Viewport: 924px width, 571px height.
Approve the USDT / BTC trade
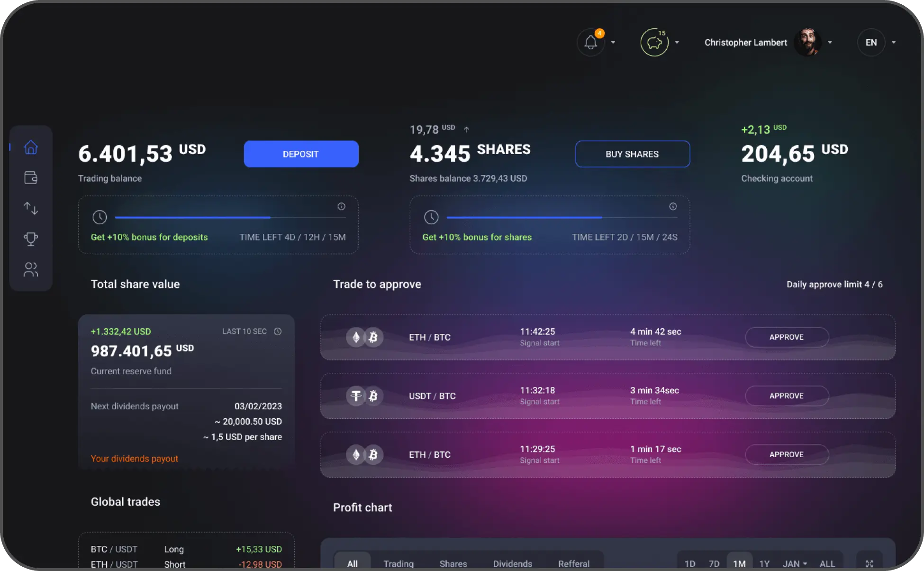787,396
